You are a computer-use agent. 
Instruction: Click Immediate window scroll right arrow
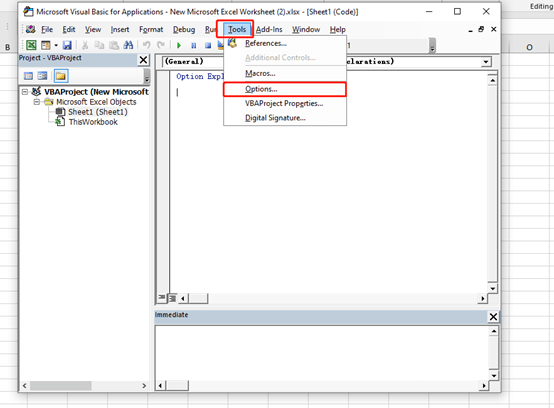(x=483, y=385)
